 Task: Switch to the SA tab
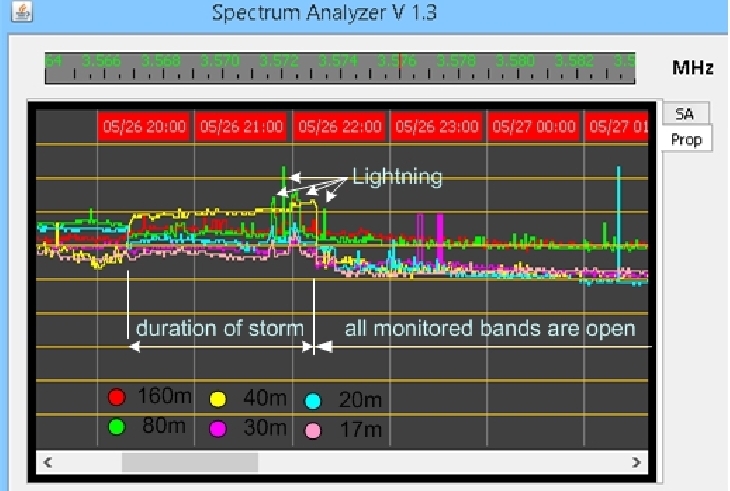tap(684, 114)
